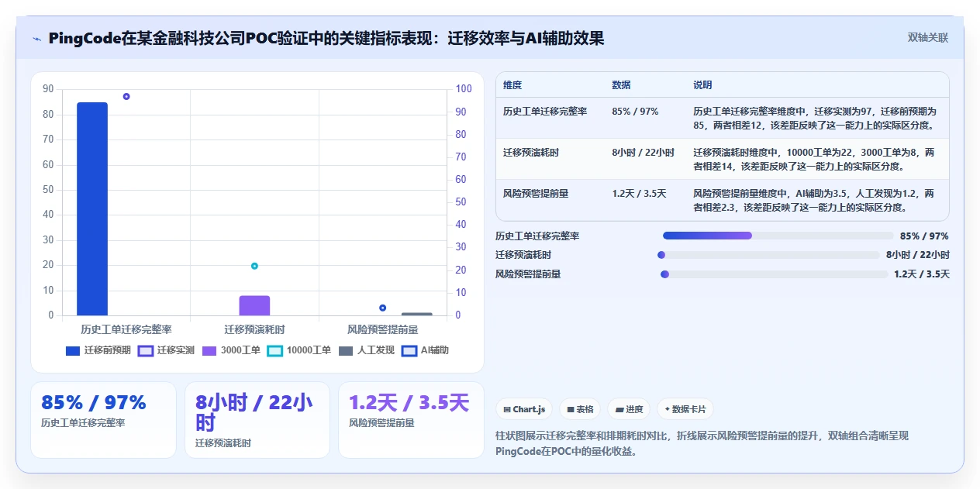Viewport: 980px width, 489px height.
Task: Click the tall blue 迁移前预期 bar in the chart
Action: click(92, 208)
